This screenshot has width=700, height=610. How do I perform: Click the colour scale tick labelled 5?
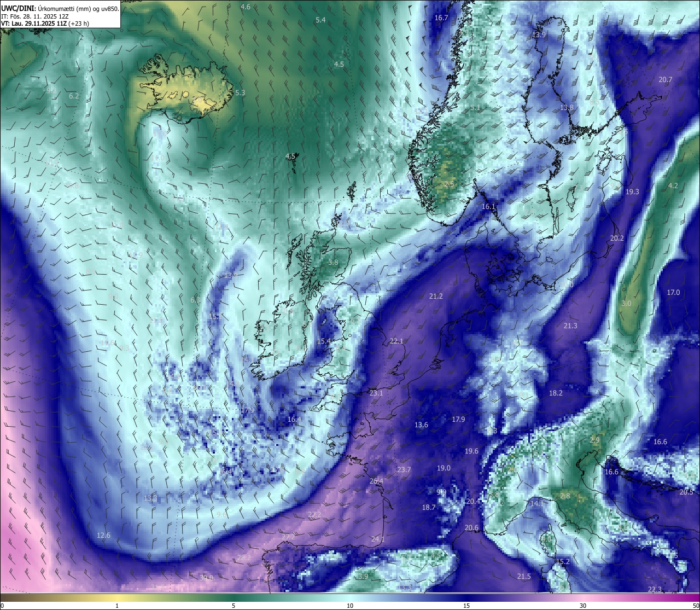(x=234, y=606)
